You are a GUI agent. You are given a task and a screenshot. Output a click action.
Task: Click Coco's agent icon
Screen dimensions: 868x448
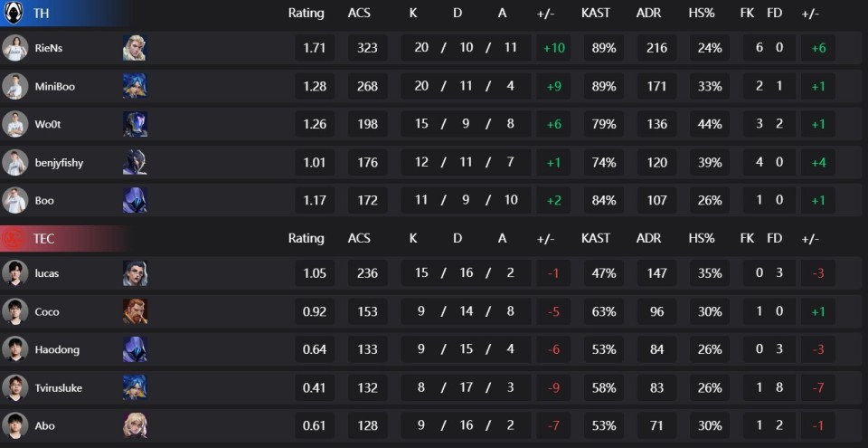pyautogui.click(x=135, y=311)
